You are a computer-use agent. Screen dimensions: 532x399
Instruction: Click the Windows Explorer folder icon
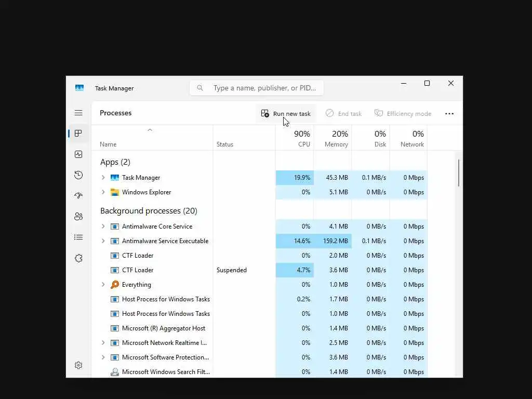115,192
